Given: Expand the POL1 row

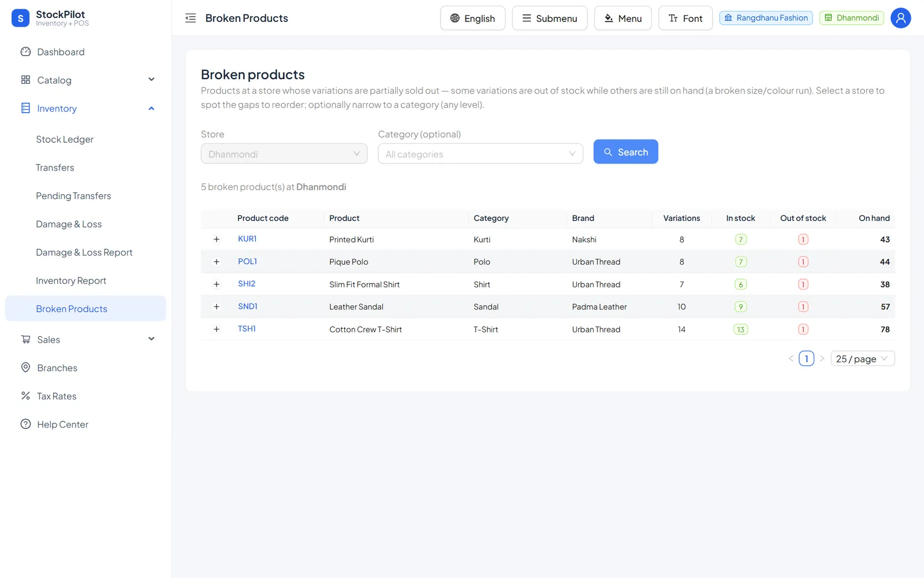Looking at the screenshot, I should (x=217, y=262).
